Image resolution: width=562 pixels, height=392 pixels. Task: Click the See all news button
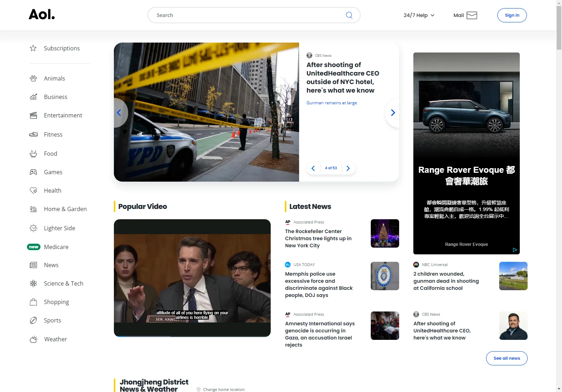tap(507, 358)
